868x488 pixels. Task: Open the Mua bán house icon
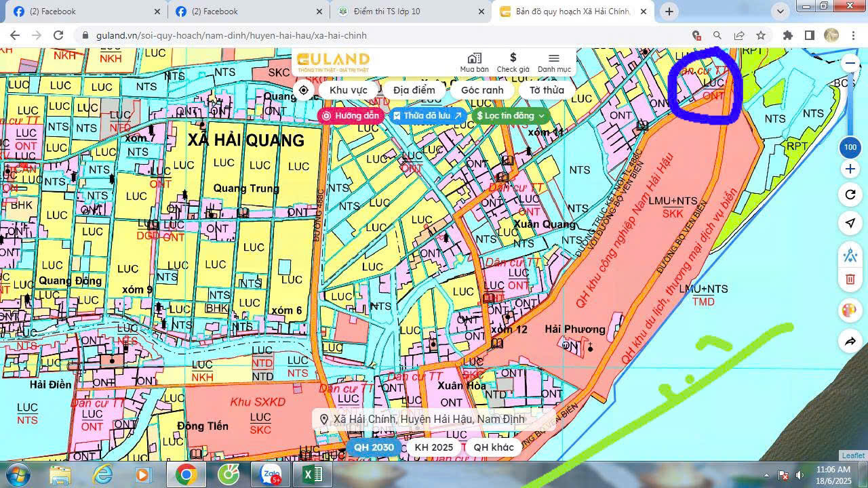pos(474,62)
